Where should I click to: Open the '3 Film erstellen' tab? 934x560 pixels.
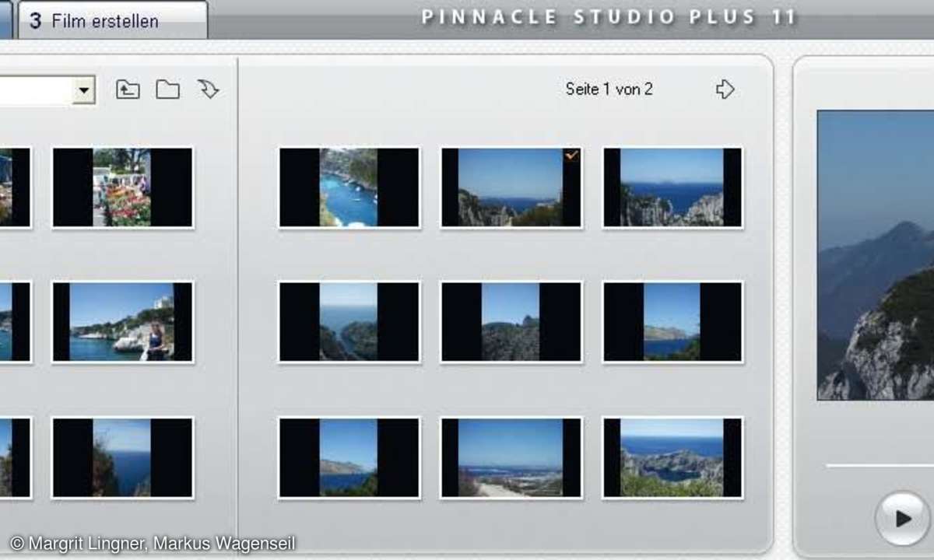111,20
